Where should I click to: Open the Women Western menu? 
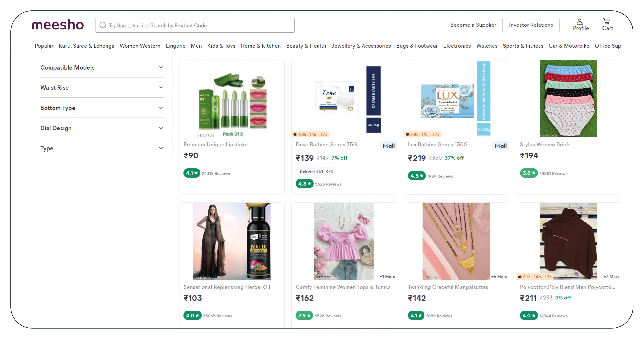140,46
